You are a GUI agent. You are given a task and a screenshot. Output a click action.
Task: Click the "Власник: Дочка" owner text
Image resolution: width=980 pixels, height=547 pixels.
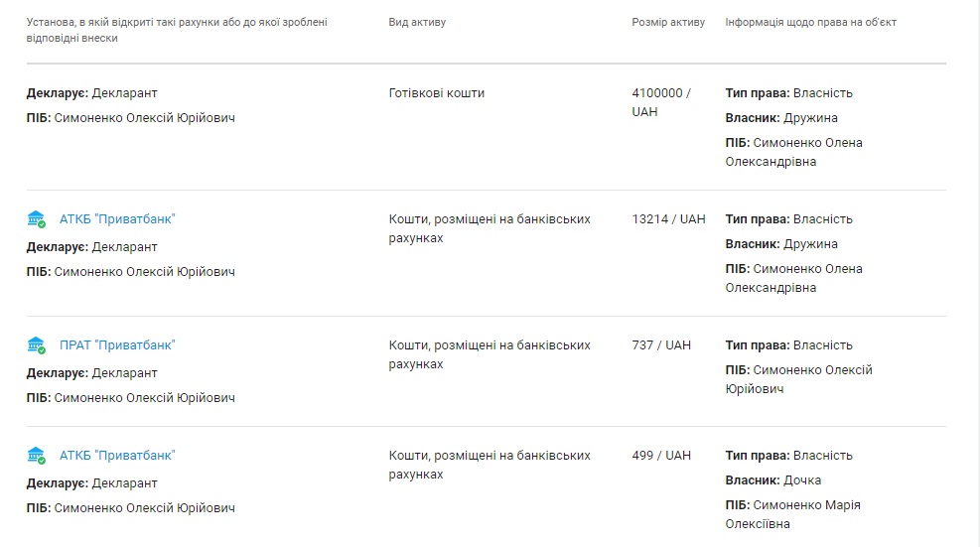click(x=773, y=480)
